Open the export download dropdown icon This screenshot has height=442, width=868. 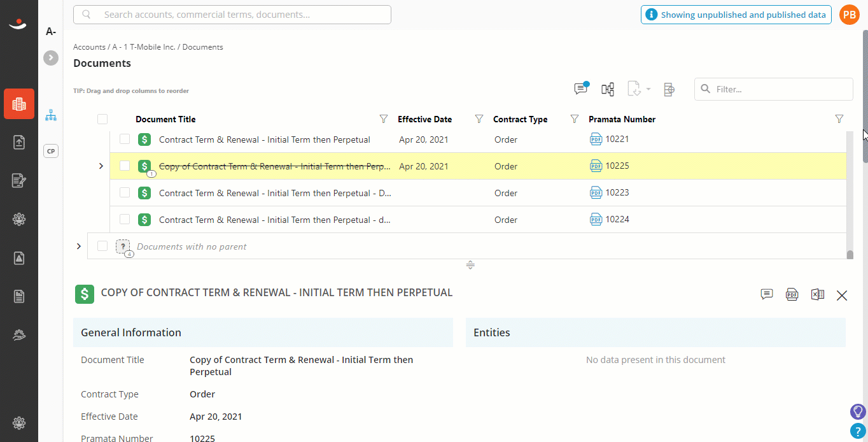click(638, 89)
